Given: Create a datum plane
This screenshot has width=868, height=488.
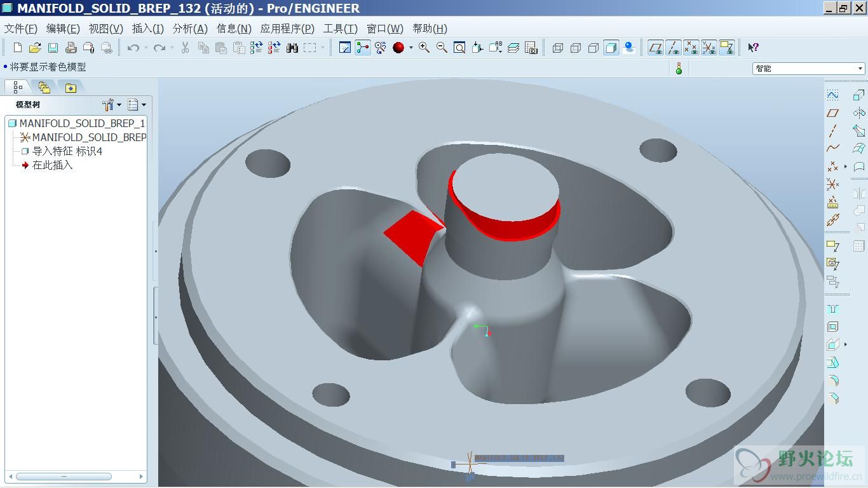Looking at the screenshot, I should 832,113.
